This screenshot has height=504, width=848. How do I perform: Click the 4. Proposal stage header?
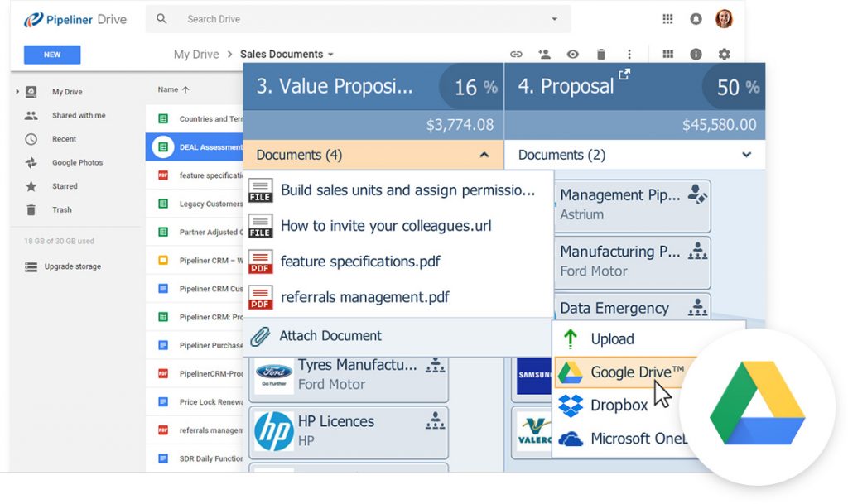pyautogui.click(x=635, y=86)
